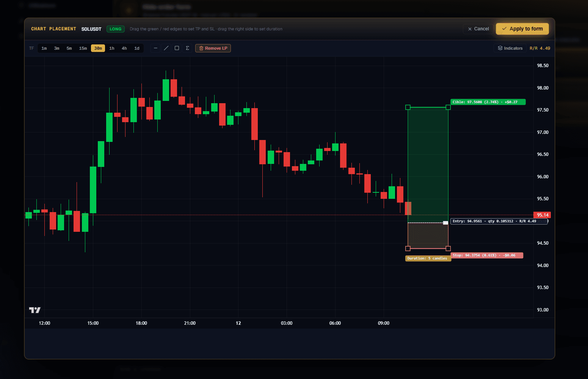Select the rectangle drawing tool

coord(177,48)
